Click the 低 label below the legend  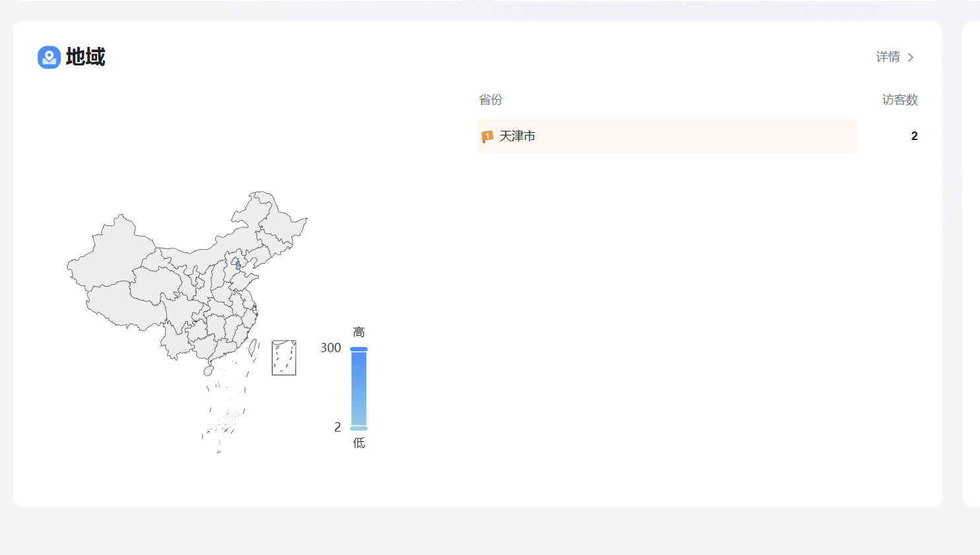[x=359, y=443]
